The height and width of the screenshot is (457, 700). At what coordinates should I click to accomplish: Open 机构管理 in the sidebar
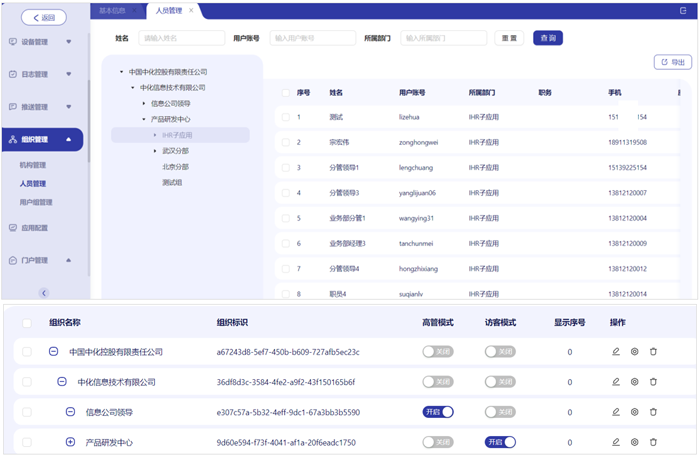tap(33, 165)
